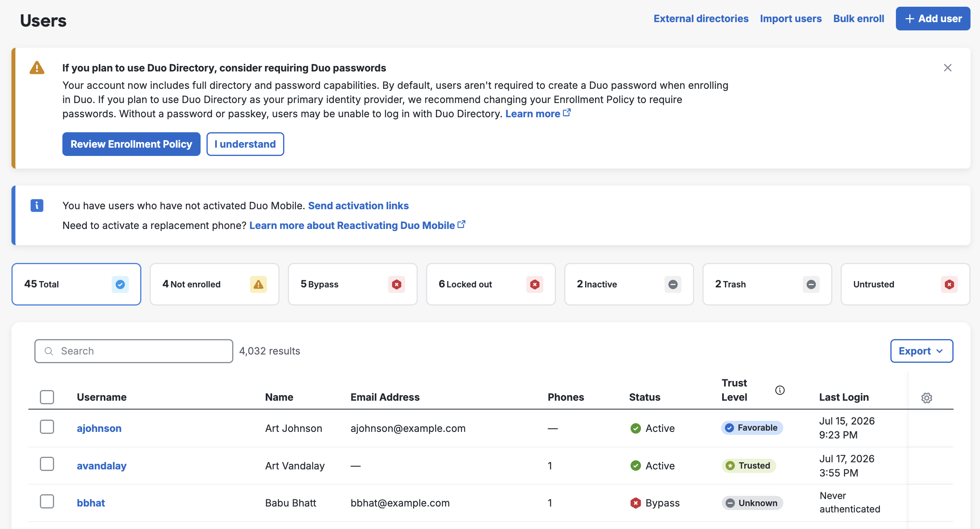Viewport: 980px width, 529px height.
Task: Open Bulk enroll link
Action: pos(859,19)
